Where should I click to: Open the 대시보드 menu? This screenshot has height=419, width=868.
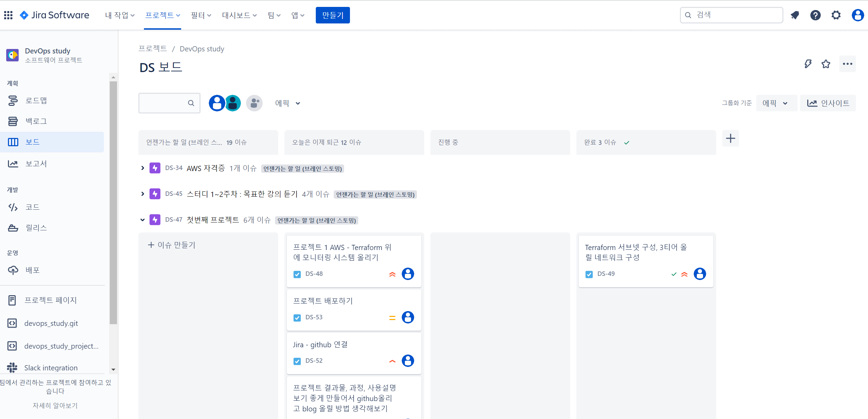(x=239, y=15)
